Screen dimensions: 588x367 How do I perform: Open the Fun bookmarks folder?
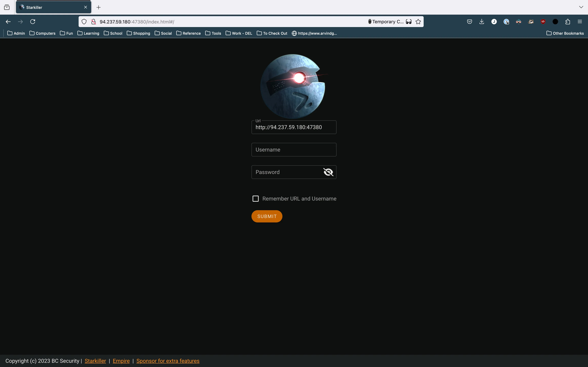tap(66, 33)
